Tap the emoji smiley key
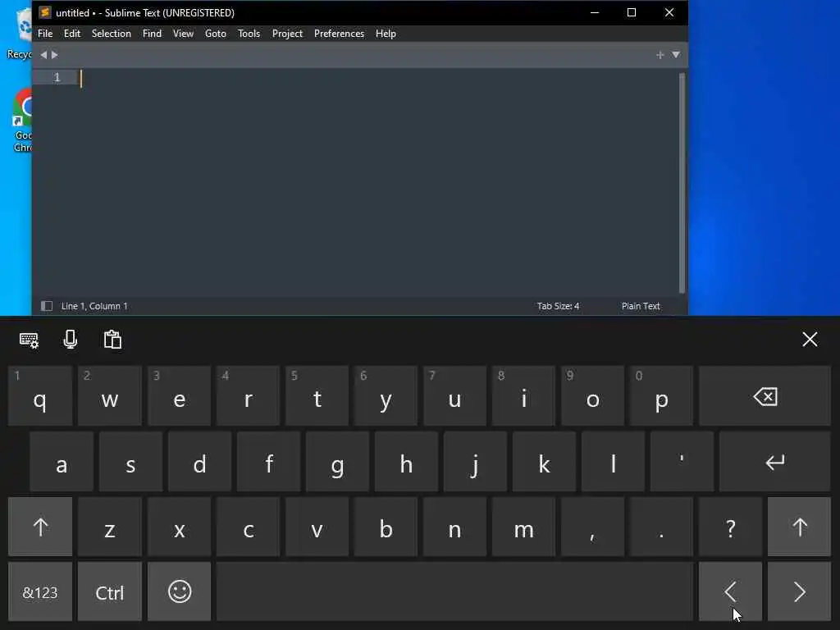 180,591
